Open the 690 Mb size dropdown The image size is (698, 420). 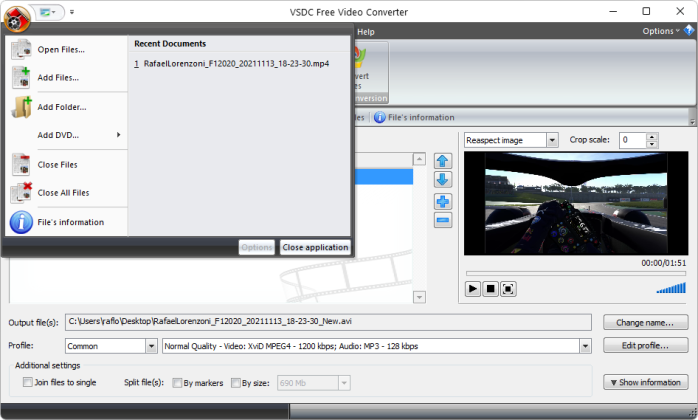pyautogui.click(x=344, y=383)
